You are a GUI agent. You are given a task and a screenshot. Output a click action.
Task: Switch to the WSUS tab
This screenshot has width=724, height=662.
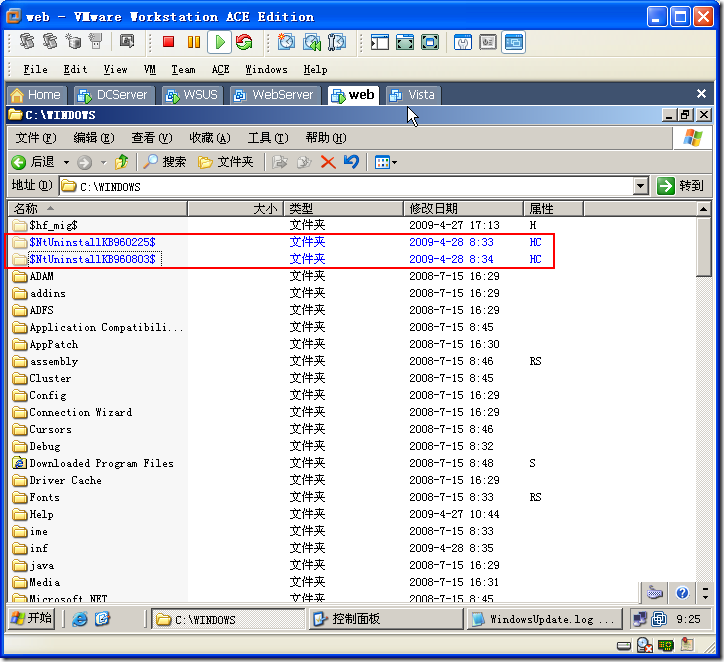[192, 95]
